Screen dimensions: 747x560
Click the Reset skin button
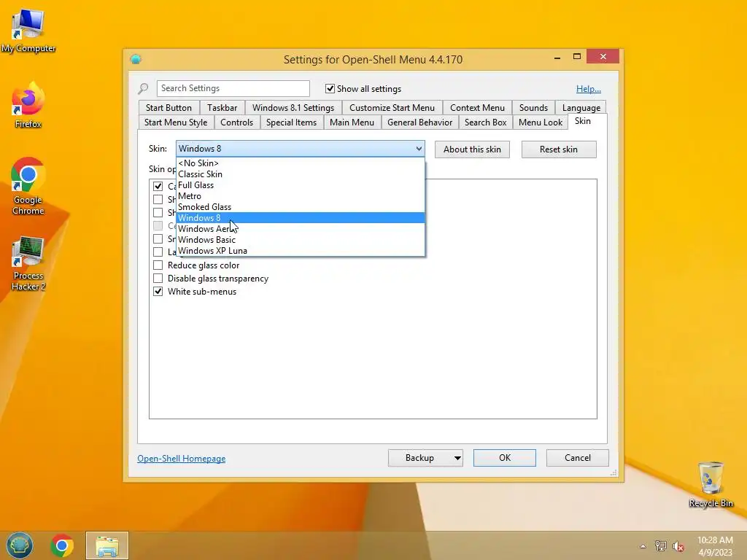[558, 149]
